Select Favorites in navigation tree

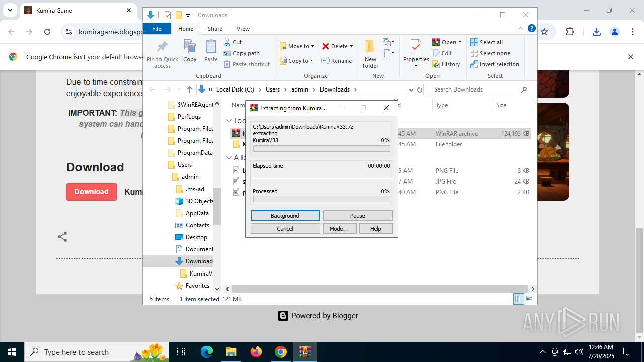pyautogui.click(x=197, y=286)
